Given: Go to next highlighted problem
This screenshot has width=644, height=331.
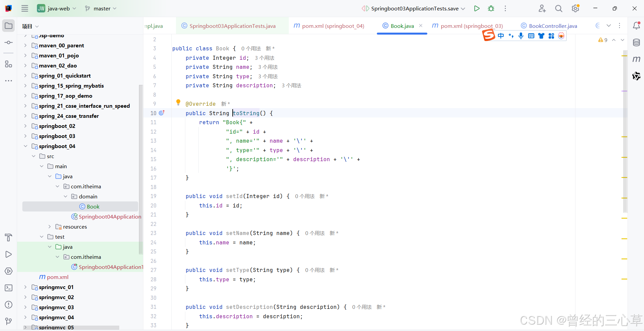Looking at the screenshot, I should pyautogui.click(x=623, y=40).
